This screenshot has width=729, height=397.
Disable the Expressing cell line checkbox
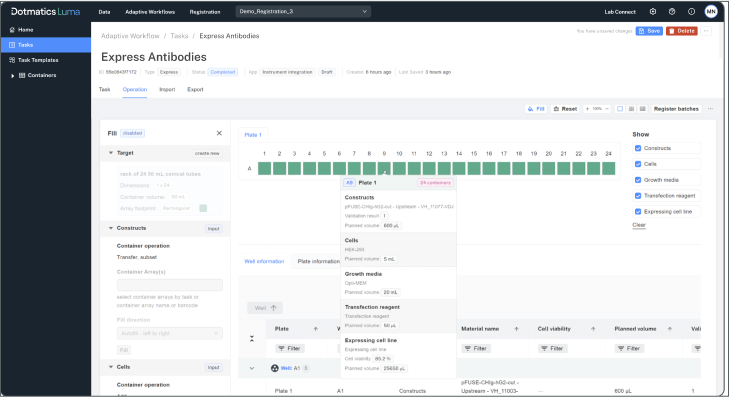point(638,212)
